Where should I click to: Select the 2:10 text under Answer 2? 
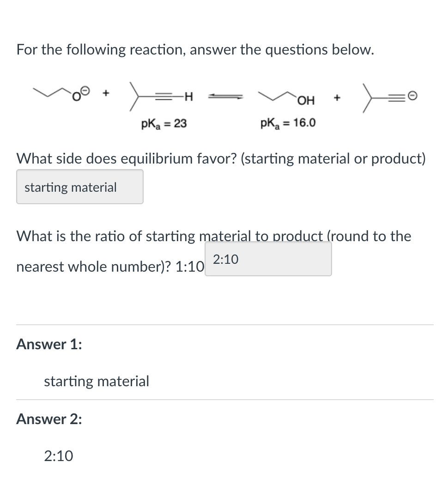click(x=58, y=456)
